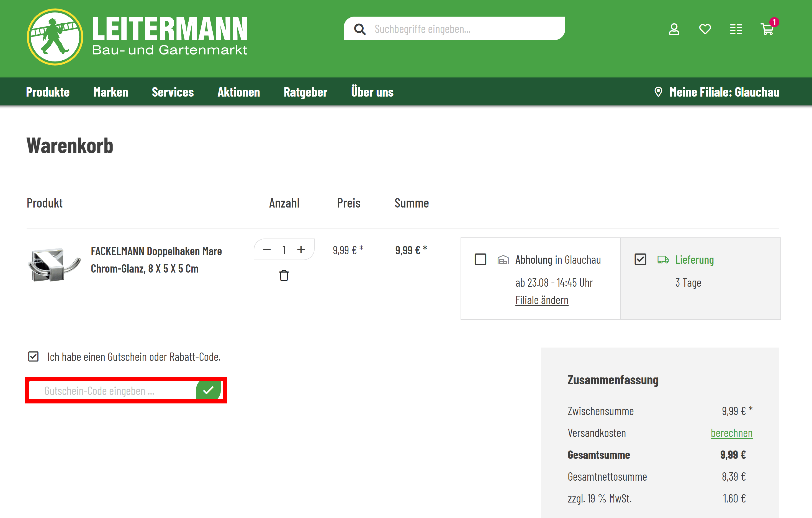Click the Summe column header

pyautogui.click(x=411, y=203)
